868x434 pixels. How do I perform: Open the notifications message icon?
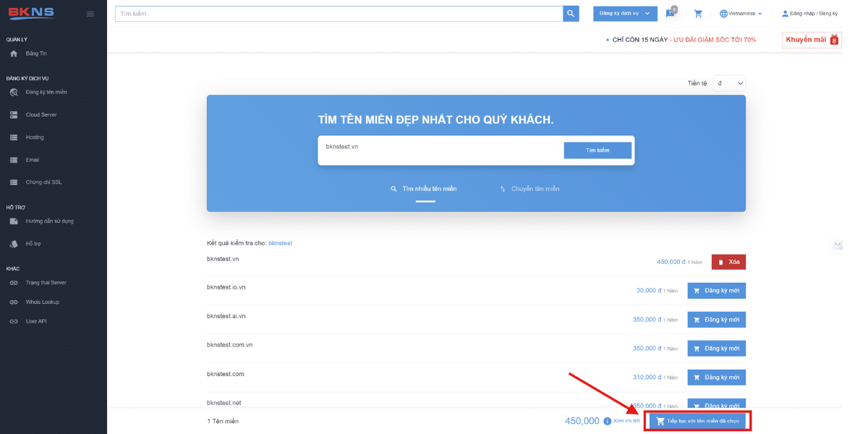[670, 14]
